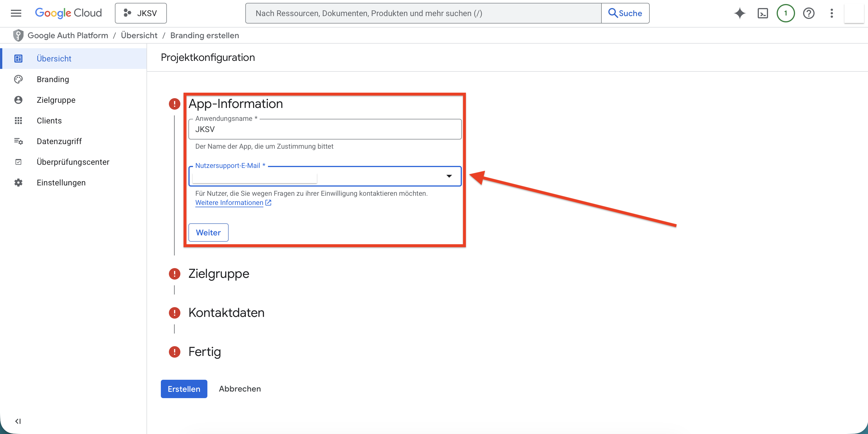Activate Cloud Shell terminal icon
Viewport: 868px width, 434px height.
763,13
